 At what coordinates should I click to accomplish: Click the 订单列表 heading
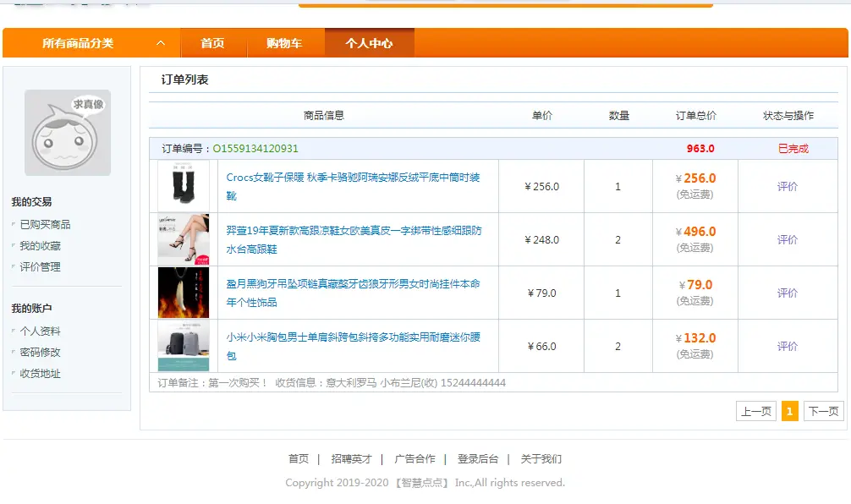[184, 79]
